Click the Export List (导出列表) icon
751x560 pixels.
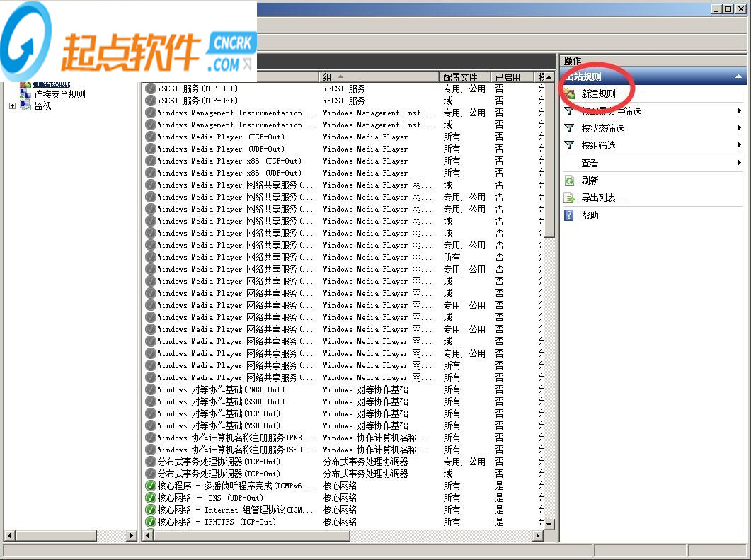click(x=569, y=198)
